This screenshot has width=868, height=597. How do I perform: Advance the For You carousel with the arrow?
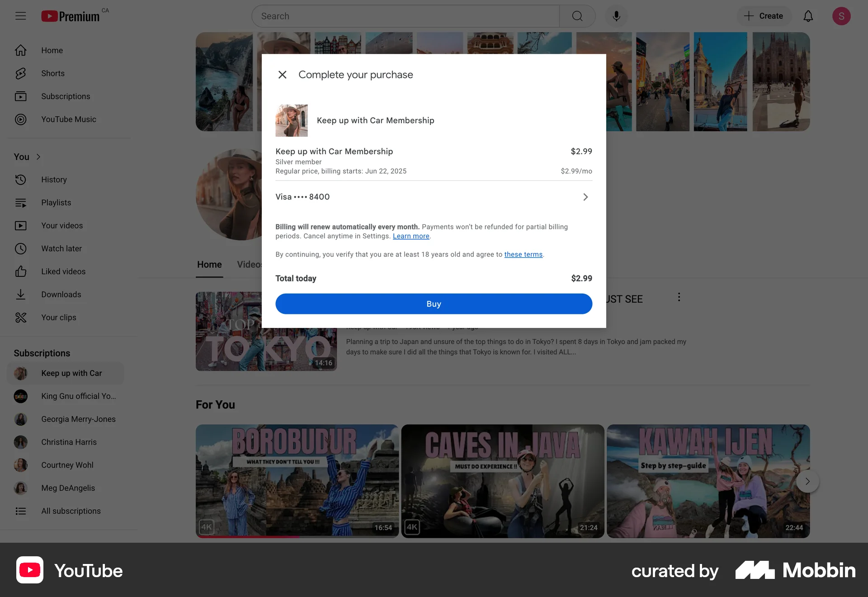[807, 481]
